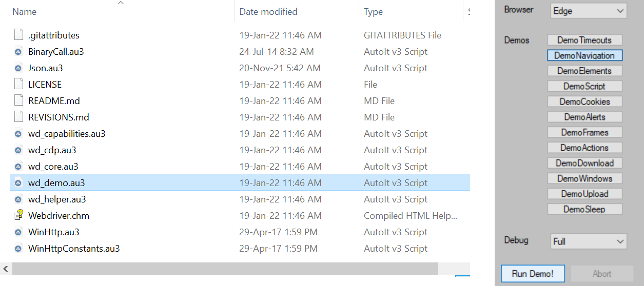This screenshot has width=644, height=286.
Task: Click the Json.au3 script icon
Action: click(18, 68)
